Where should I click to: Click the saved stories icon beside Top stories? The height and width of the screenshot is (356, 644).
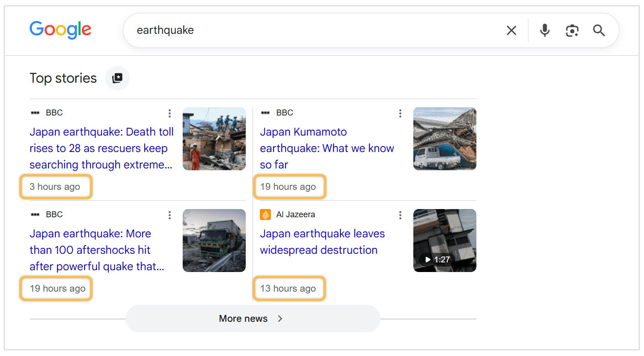pos(117,78)
